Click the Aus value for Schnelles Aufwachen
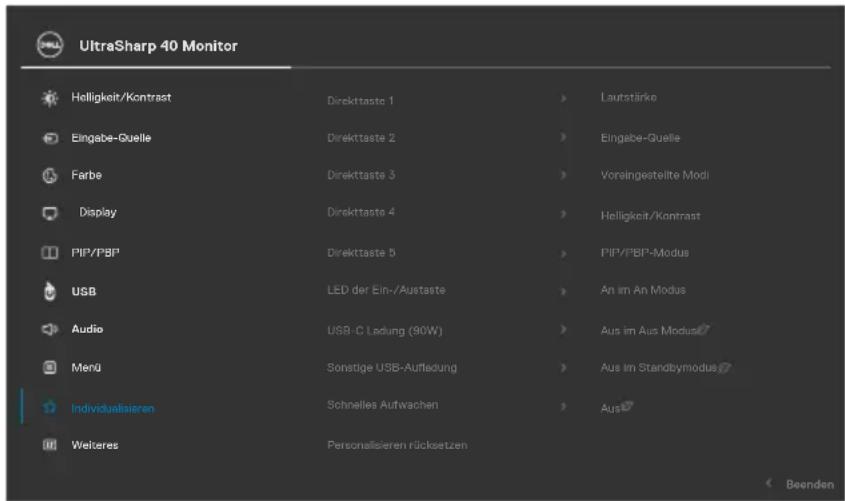Image resolution: width=845 pixels, height=501 pixels. (610, 408)
